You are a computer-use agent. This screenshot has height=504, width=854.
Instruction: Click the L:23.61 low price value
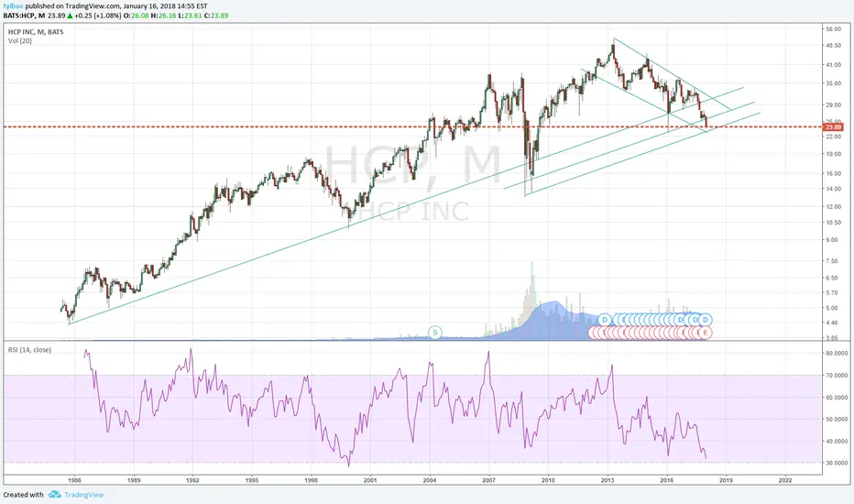click(x=190, y=16)
